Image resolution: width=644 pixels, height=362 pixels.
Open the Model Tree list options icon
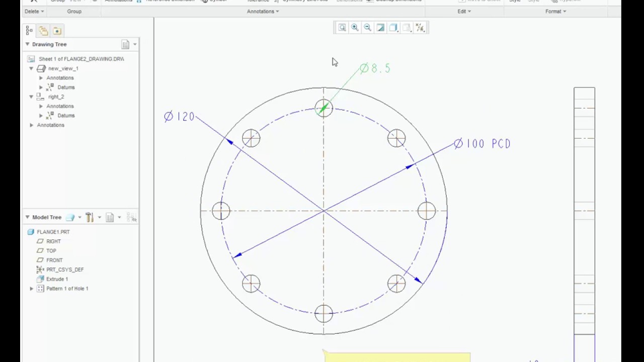click(110, 217)
